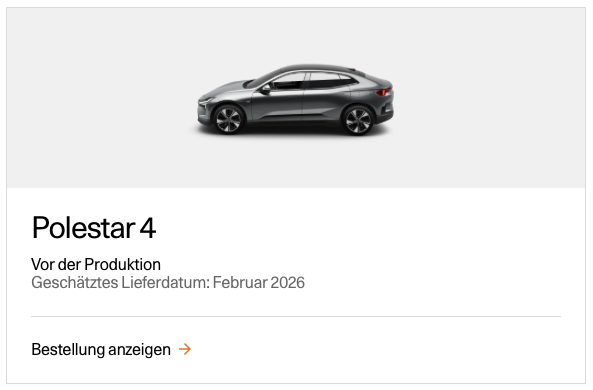Click the number 4 in the title
The width and height of the screenshot is (593, 390).
[x=148, y=228]
